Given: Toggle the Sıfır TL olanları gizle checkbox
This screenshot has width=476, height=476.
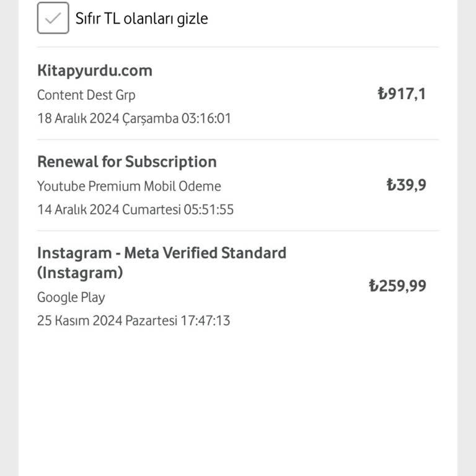Looking at the screenshot, I should click(x=53, y=18).
